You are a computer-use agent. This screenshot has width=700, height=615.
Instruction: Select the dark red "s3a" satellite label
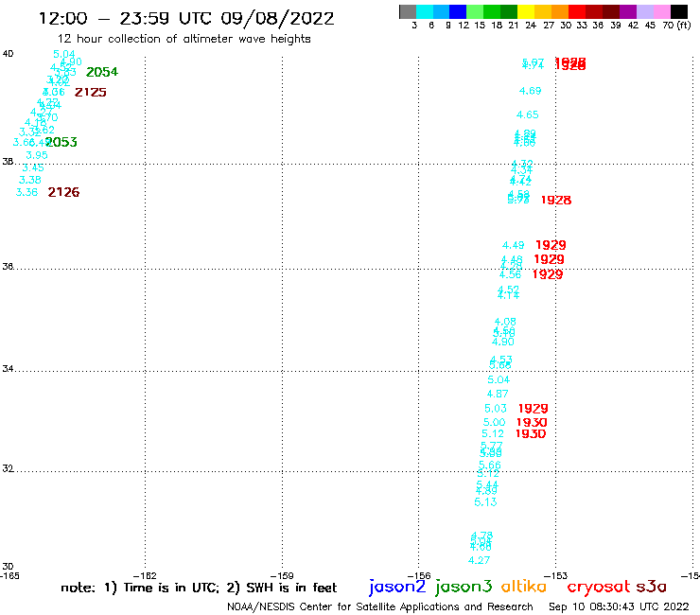[x=651, y=587]
